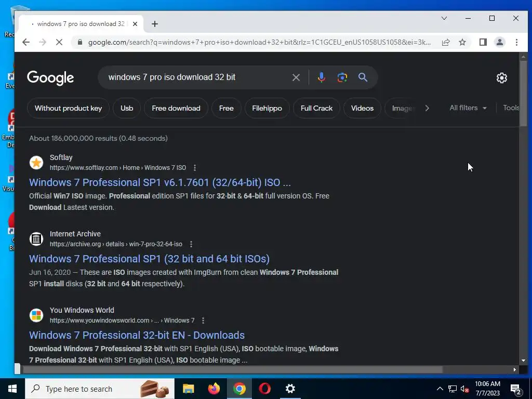Viewport: 532px width, 399px height.
Task: Launch Opera from the taskbar
Action: click(x=264, y=389)
